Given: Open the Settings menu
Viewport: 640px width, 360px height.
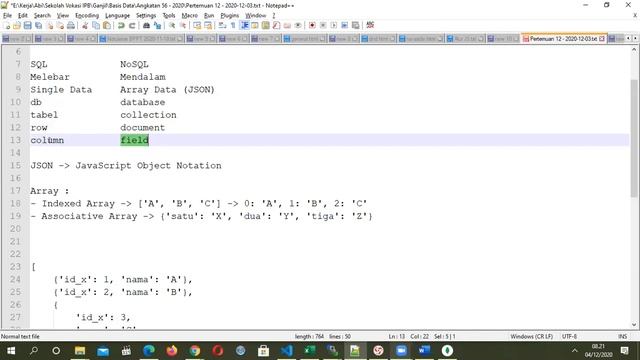Looking at the screenshot, I should [146, 16].
